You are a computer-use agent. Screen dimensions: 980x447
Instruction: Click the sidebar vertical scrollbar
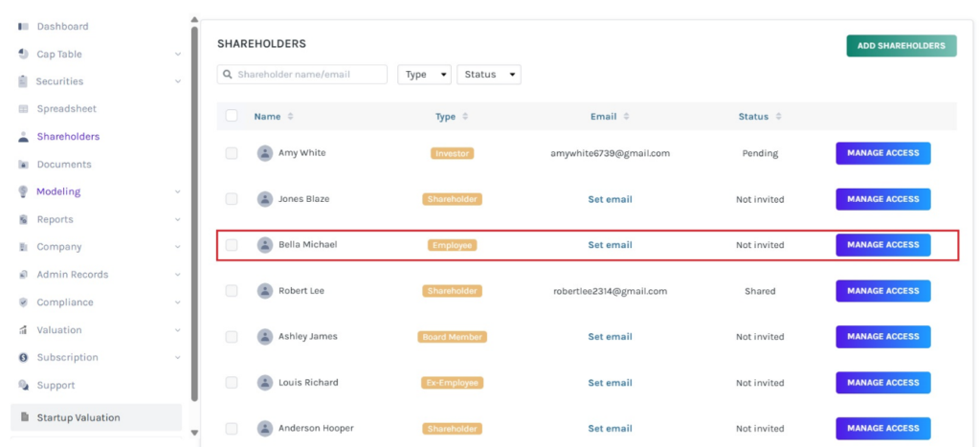click(195, 211)
